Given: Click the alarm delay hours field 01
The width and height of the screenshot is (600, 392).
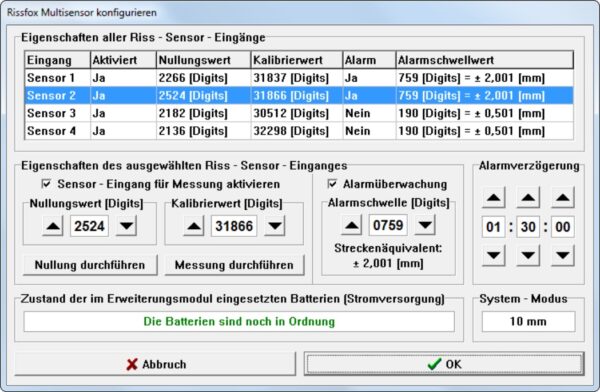Looking at the screenshot, I should [x=494, y=227].
